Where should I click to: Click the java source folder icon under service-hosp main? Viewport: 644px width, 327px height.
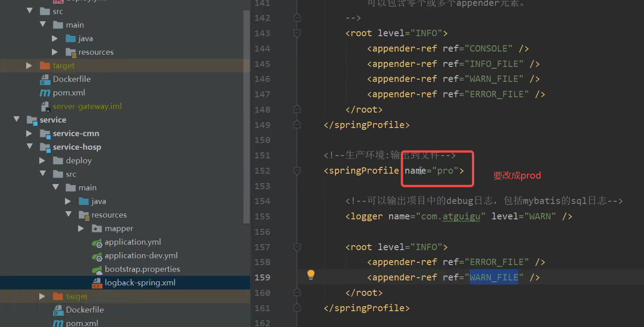tap(84, 201)
